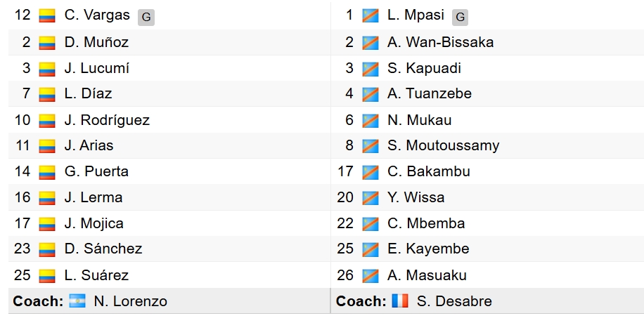Open player A. Wan-Bissaka
The width and height of the screenshot is (644, 323).
pos(440,42)
